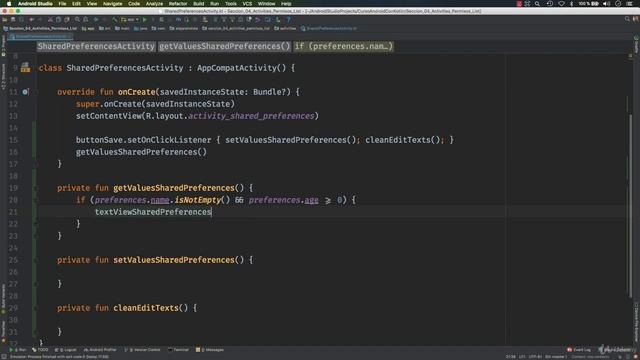This screenshot has width=640, height=360.
Task: Click the class gutter icon on line 9
Action: [x=25, y=67]
